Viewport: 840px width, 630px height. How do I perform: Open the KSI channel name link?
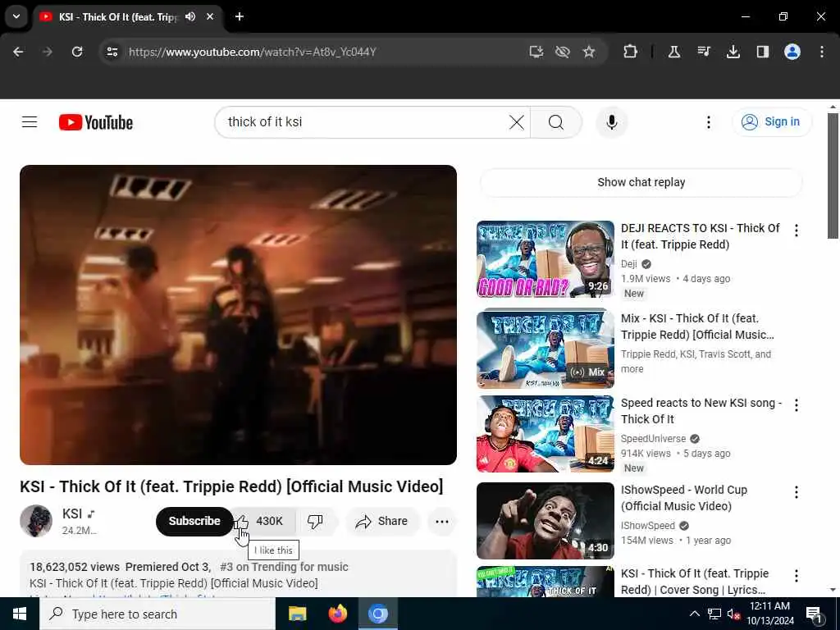tap(72, 514)
